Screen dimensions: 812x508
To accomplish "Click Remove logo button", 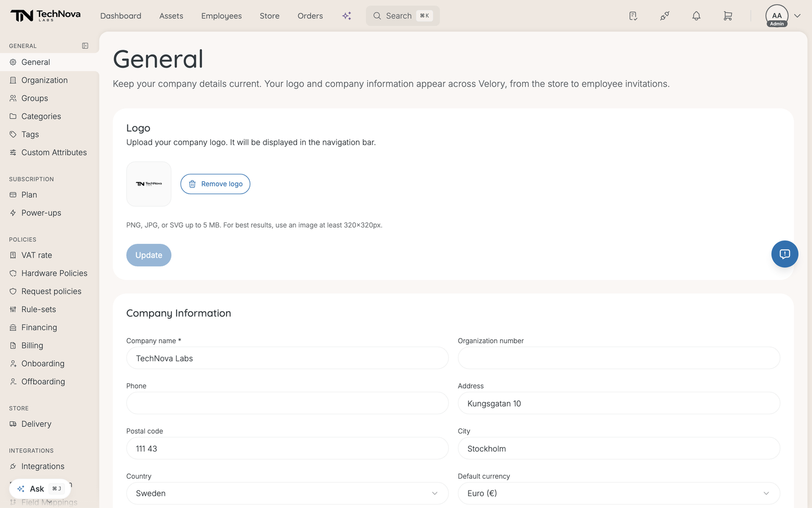I will point(215,184).
